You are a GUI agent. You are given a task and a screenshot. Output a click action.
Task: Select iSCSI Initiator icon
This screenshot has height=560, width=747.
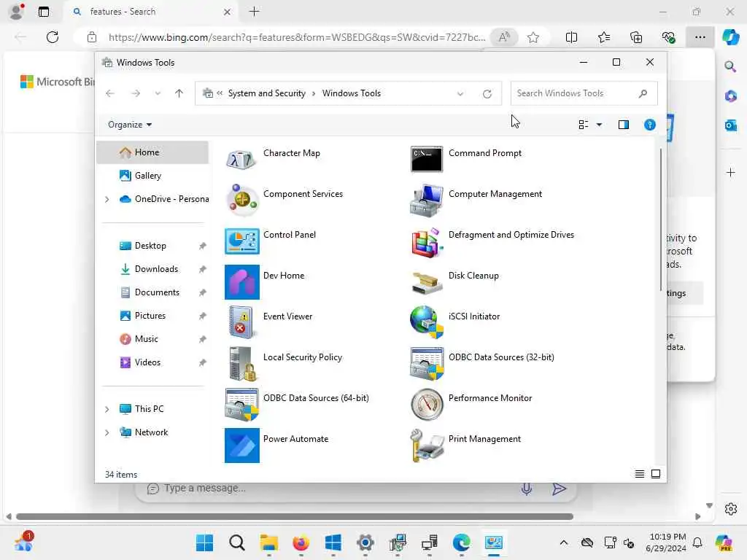[x=426, y=322]
